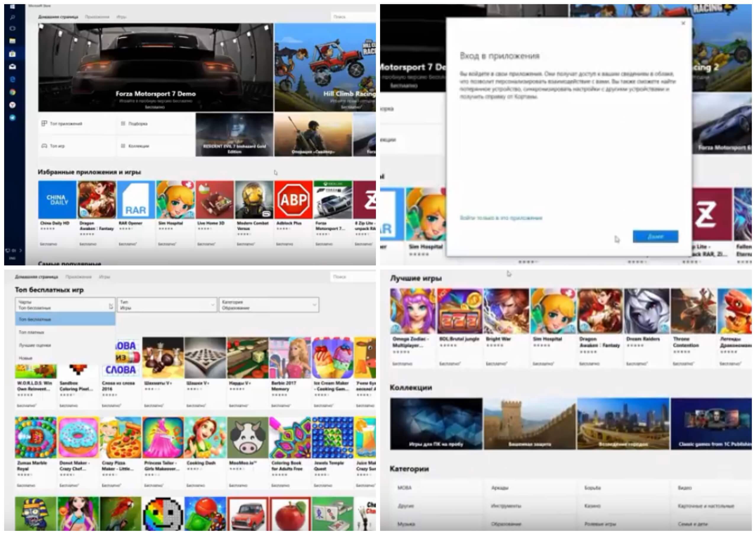Viewport: 756px width, 535px height.
Task: Open the Нарды V+ game
Action: tap(248, 373)
